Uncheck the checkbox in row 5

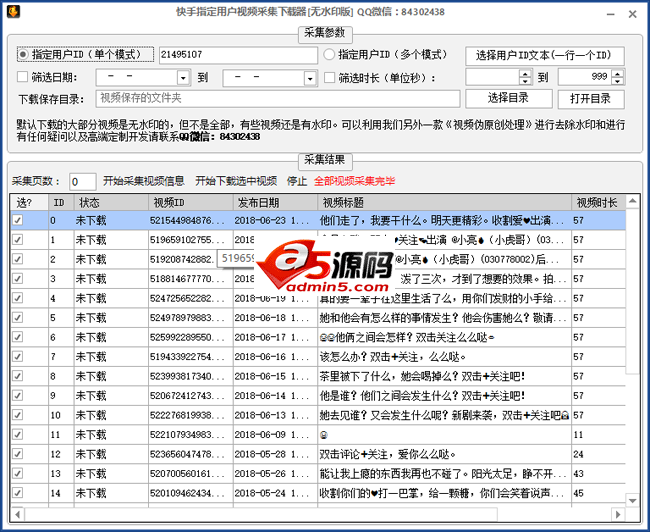click(17, 318)
